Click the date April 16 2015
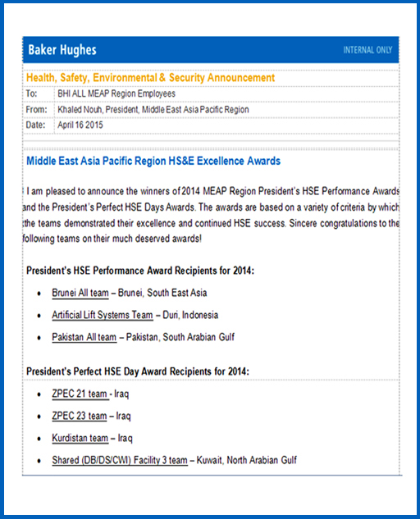The width and height of the screenshot is (420, 519). click(80, 125)
